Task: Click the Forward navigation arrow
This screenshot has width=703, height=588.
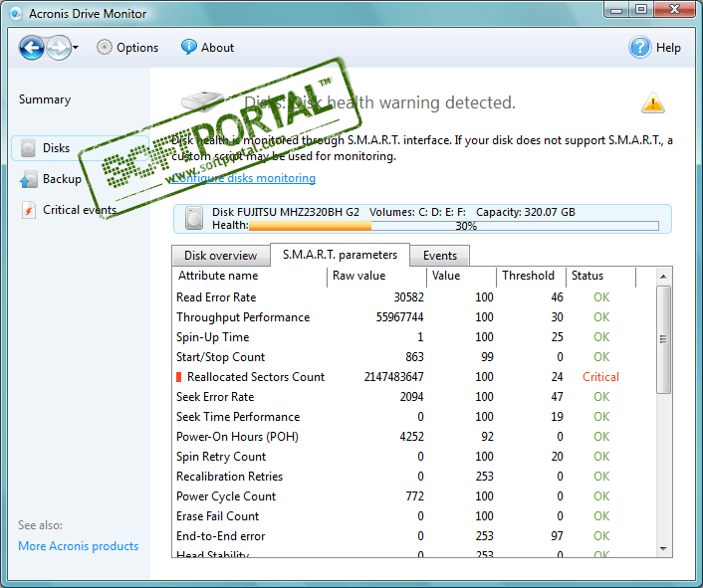Action: (59, 48)
